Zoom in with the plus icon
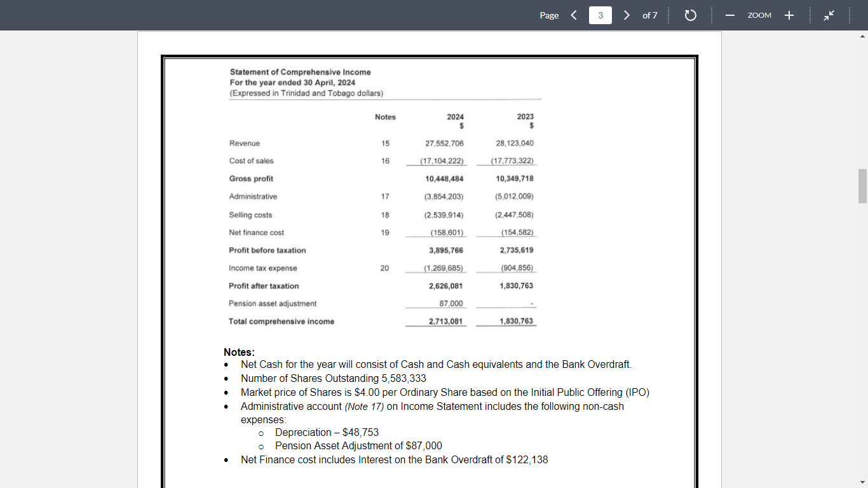The height and width of the screenshot is (488, 868). 789,15
